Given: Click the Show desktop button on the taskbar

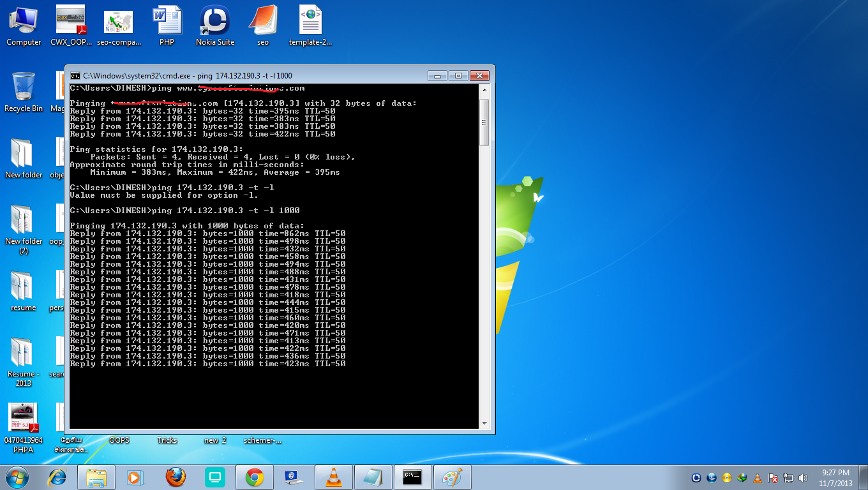Looking at the screenshot, I should 863,477.
